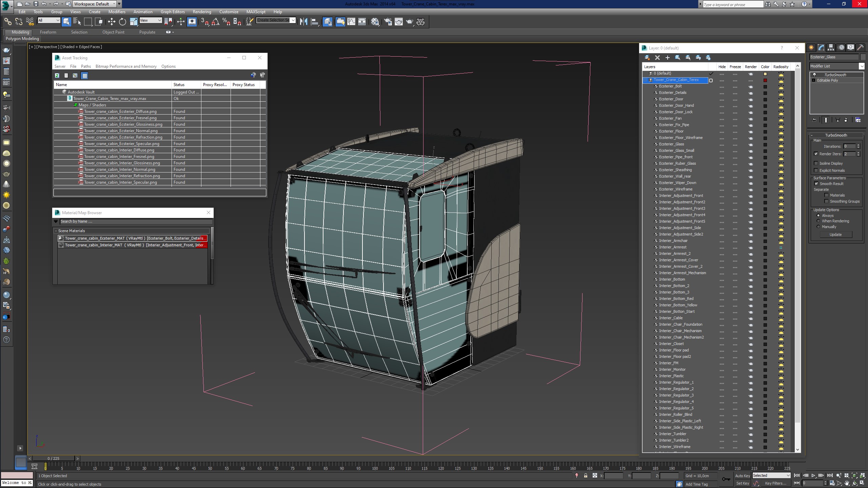
Task: Click Create New Layer plus icon
Action: (x=668, y=58)
